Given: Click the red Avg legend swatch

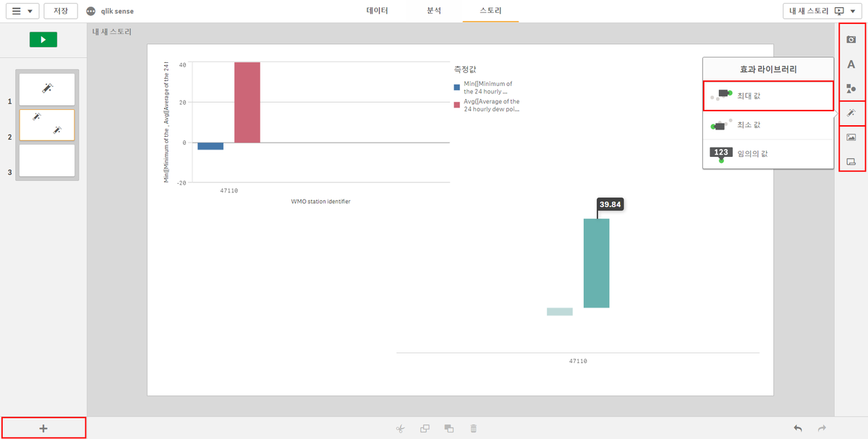Looking at the screenshot, I should coord(456,105).
